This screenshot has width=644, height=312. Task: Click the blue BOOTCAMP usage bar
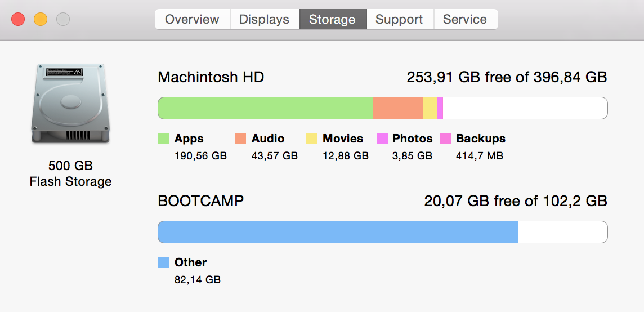pyautogui.click(x=338, y=232)
